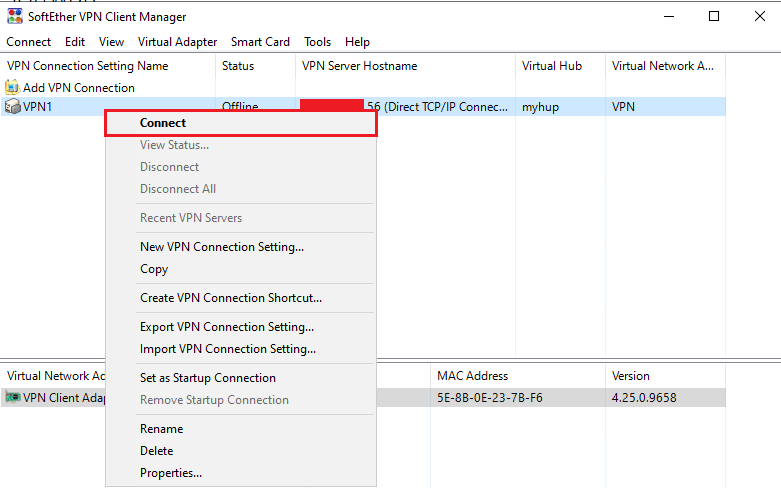Click the Version column header
The height and width of the screenshot is (488, 781).
[665, 375]
